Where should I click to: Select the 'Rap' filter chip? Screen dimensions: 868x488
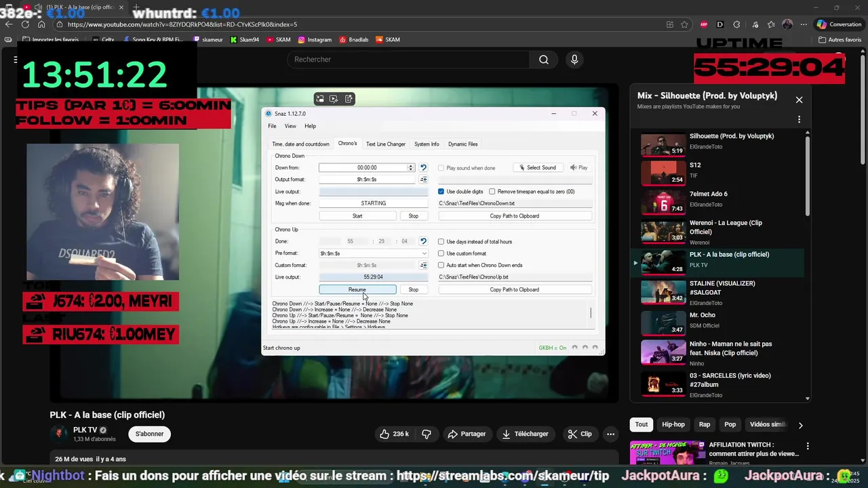(x=705, y=424)
